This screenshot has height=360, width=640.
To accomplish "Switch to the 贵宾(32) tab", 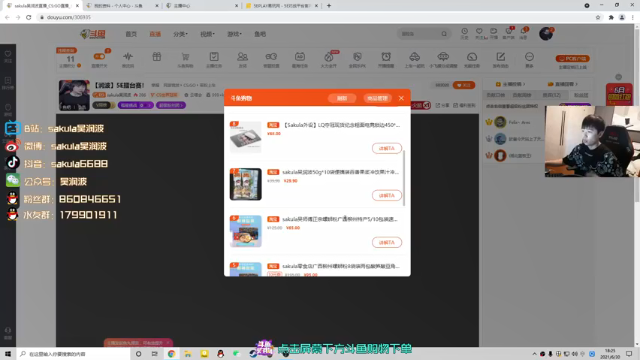I will [x=551, y=95].
